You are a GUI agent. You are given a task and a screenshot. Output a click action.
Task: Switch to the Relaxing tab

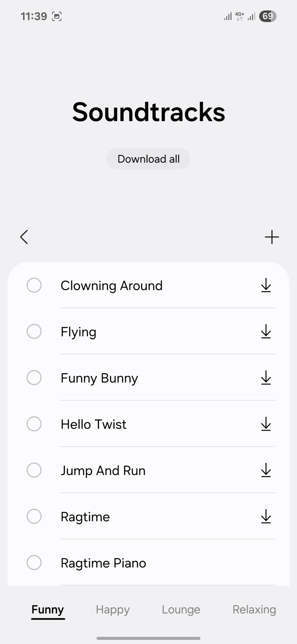(x=254, y=609)
